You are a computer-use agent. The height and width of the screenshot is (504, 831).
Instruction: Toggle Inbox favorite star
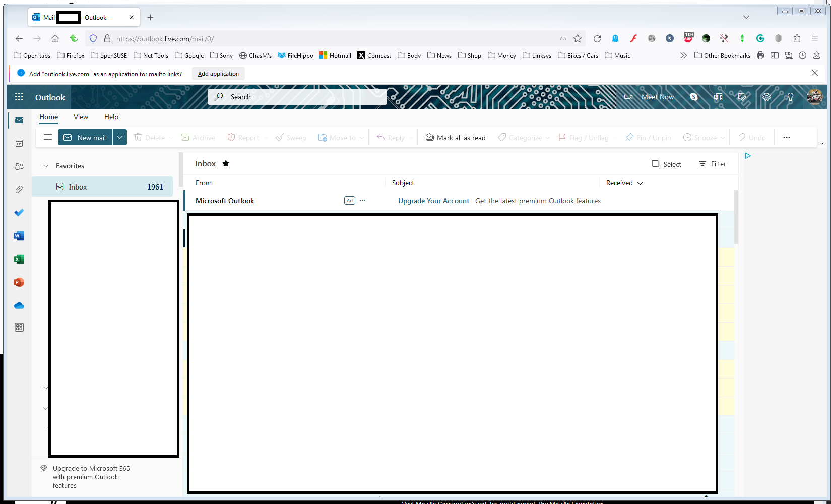point(226,163)
